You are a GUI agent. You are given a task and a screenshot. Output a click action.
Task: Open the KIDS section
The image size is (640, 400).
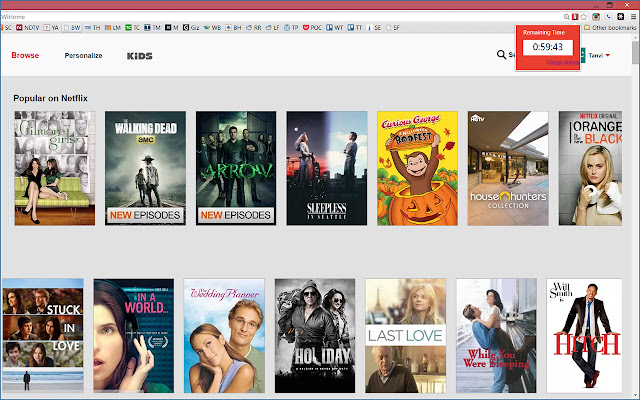click(140, 56)
